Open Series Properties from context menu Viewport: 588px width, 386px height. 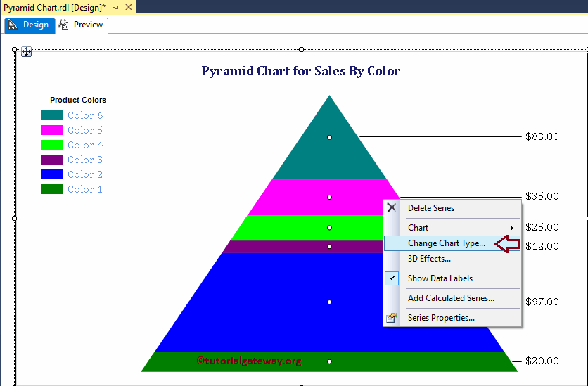point(452,318)
